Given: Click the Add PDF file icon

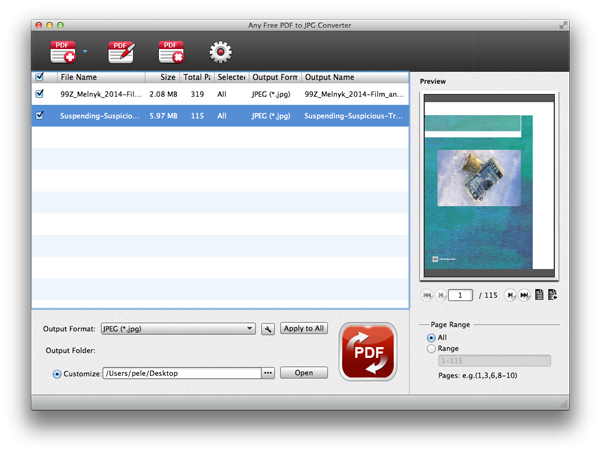Looking at the screenshot, I should click(63, 52).
